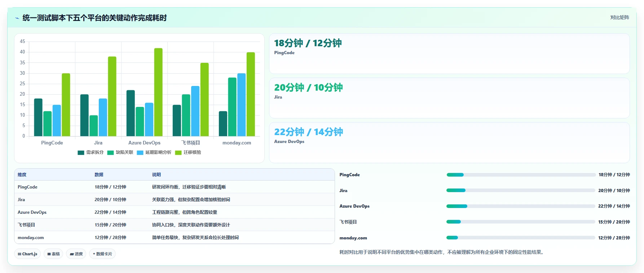Screen dimensions: 644x273
Task: Click the monday.com progress bar
Action: click(x=521, y=238)
